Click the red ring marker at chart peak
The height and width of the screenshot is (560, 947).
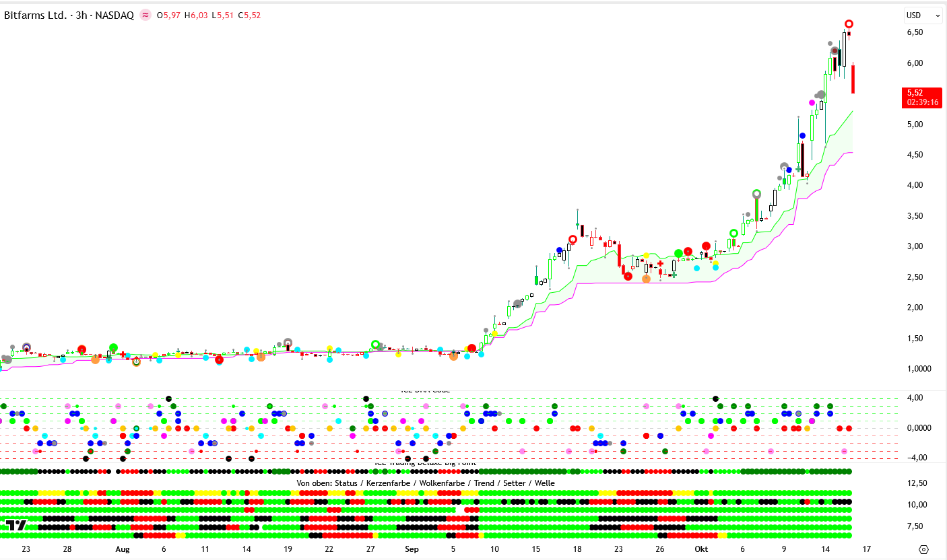849,24
